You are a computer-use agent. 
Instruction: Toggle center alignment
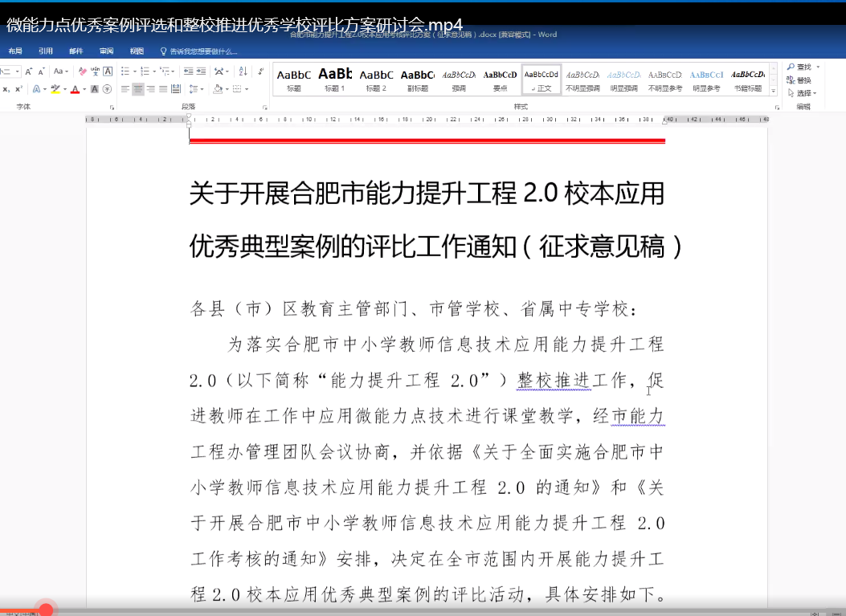click(x=138, y=89)
